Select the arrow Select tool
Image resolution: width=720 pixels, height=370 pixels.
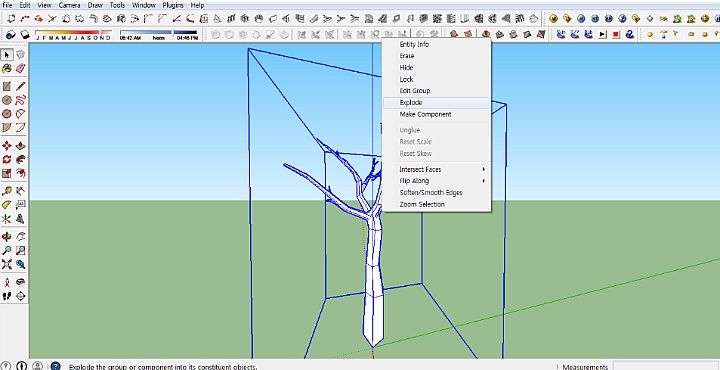tap(7, 55)
